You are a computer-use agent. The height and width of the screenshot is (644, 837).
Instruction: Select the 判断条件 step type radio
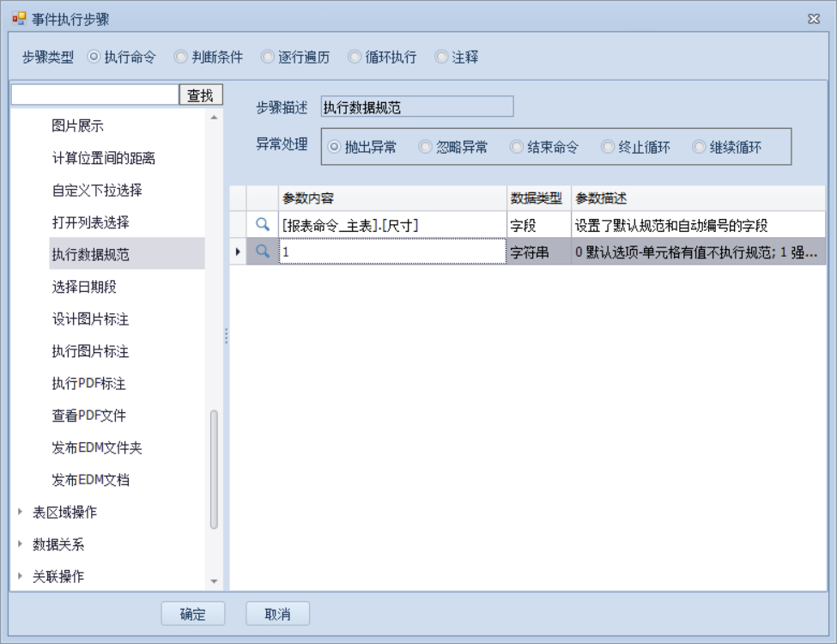[x=180, y=58]
